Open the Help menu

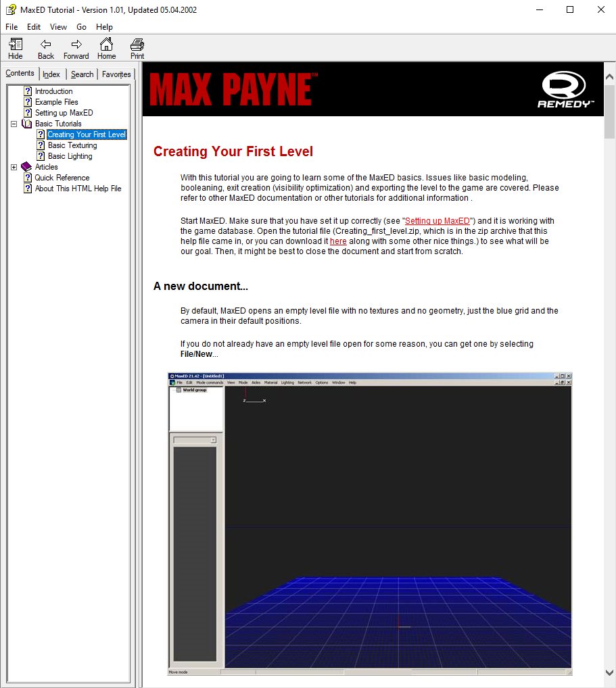(x=105, y=27)
